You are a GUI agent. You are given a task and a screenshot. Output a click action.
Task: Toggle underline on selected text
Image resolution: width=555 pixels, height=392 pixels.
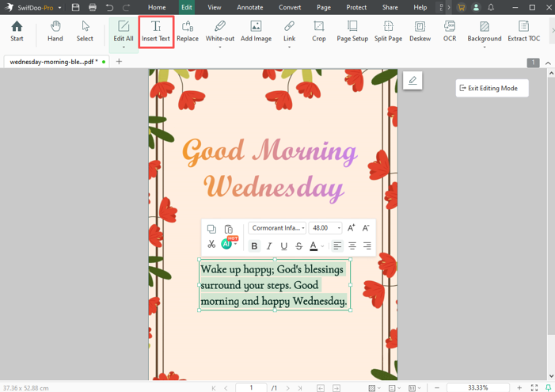(x=284, y=246)
